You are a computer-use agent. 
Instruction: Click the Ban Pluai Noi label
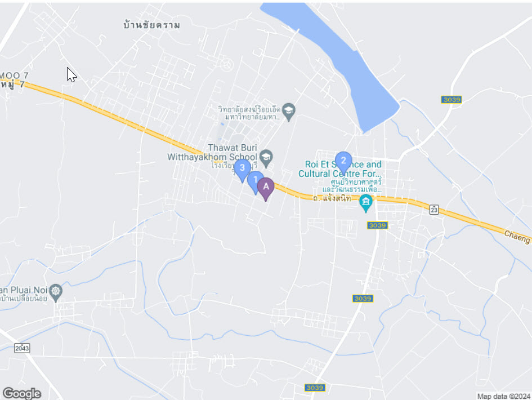coord(24,290)
